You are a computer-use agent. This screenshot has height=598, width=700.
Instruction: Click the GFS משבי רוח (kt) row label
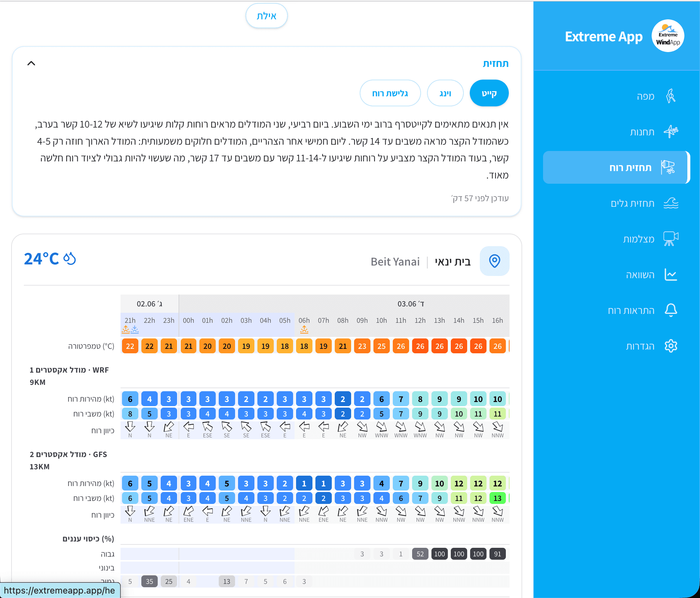94,498
